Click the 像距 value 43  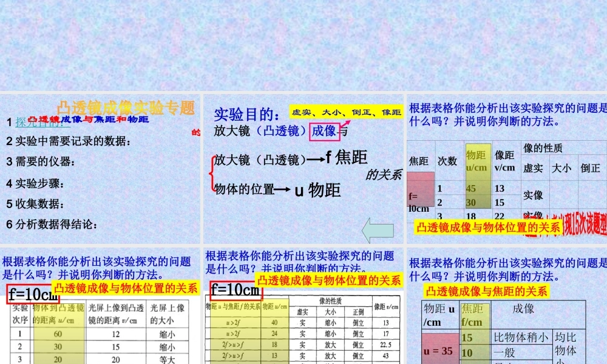pos(385,356)
